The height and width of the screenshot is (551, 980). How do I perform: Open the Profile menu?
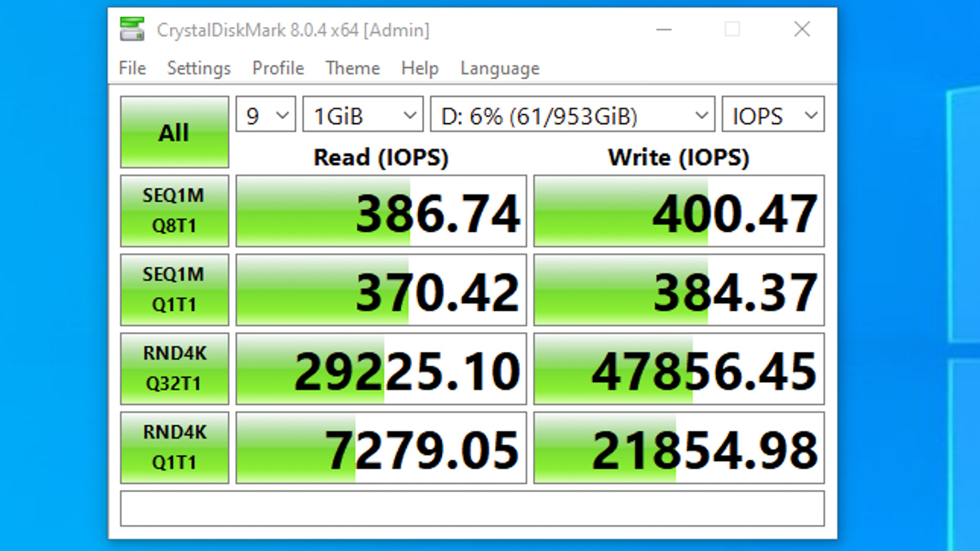point(278,69)
